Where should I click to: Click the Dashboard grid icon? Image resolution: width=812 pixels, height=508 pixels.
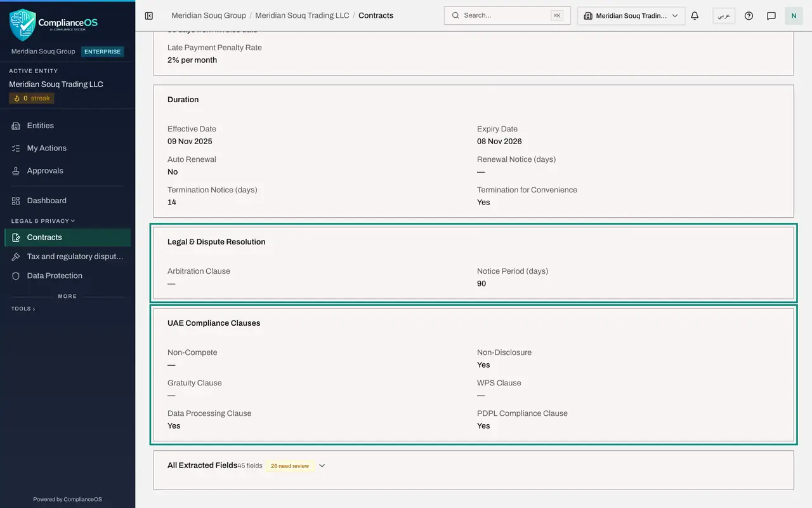point(16,201)
